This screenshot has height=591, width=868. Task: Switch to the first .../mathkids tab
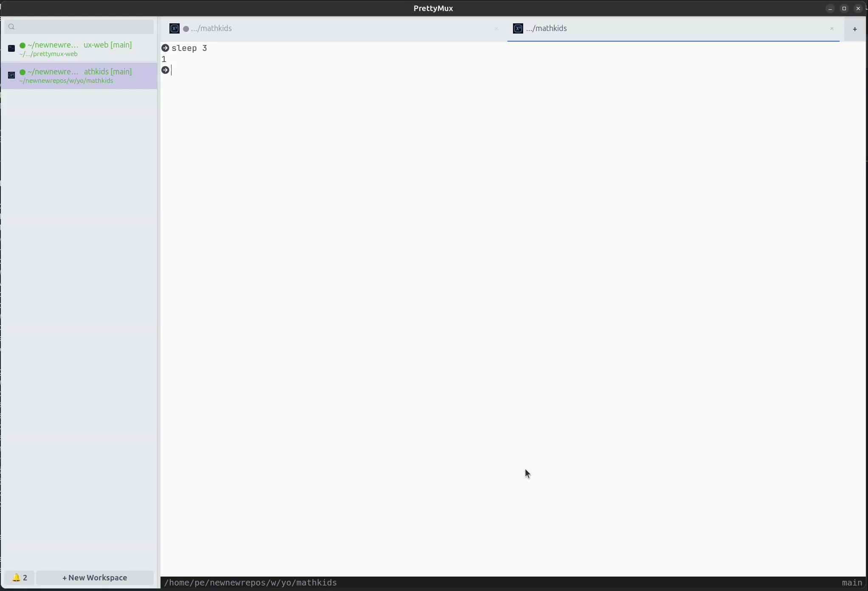331,29
